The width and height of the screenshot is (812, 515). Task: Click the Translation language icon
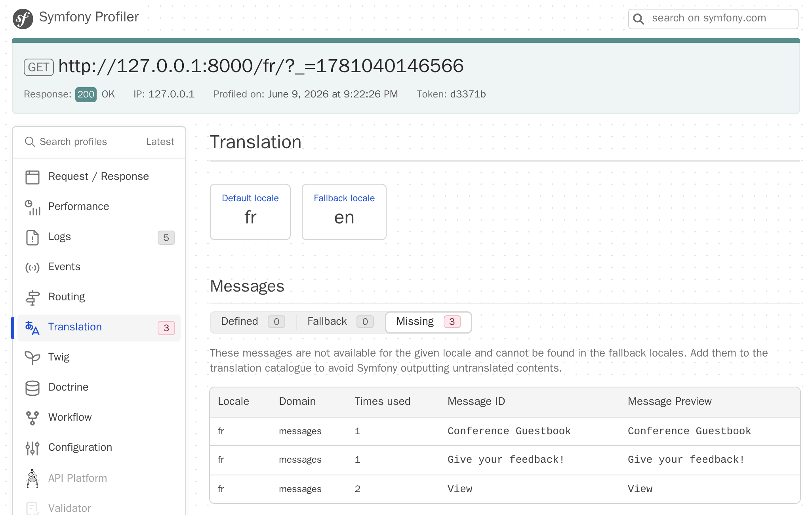coord(32,328)
